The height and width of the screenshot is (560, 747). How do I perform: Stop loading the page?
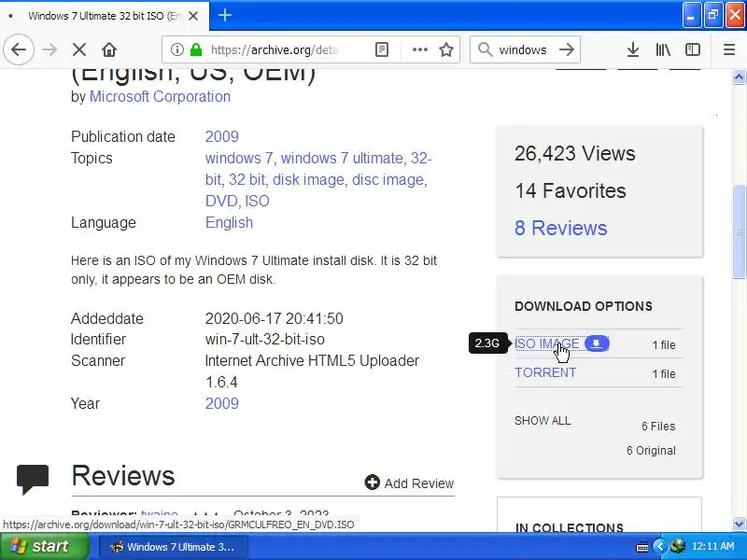79,49
